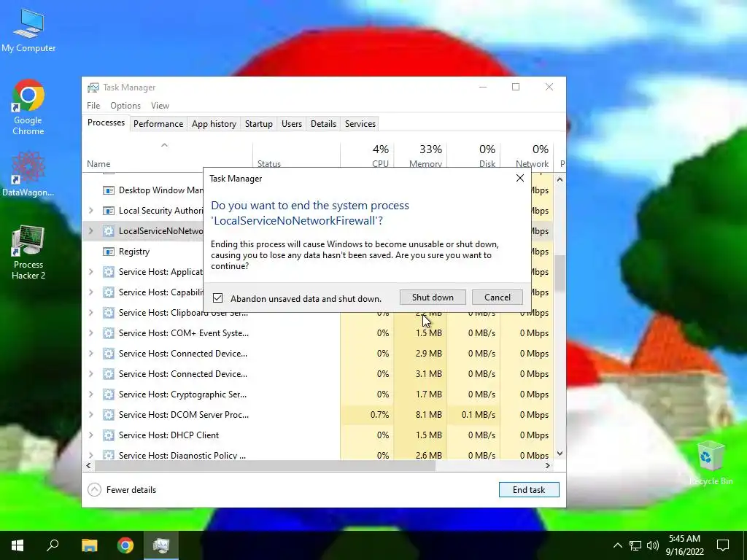747x560 pixels.
Task: Click the scroll down arrow of process list
Action: click(x=560, y=454)
